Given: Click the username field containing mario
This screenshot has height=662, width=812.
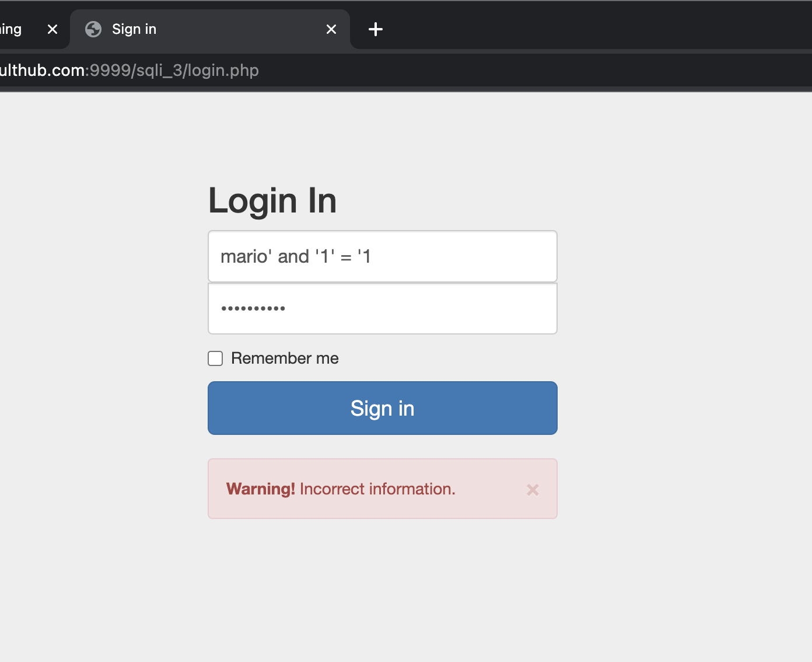Looking at the screenshot, I should (383, 256).
